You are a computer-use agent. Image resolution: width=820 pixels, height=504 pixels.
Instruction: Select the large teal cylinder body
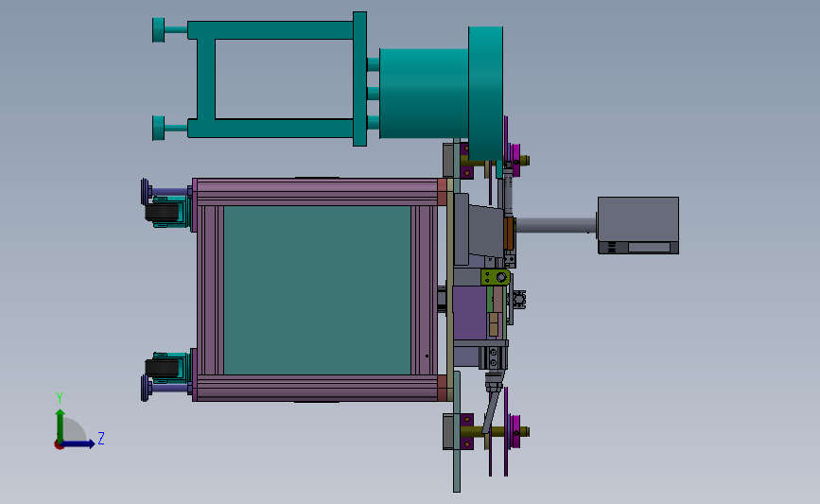tap(424, 93)
